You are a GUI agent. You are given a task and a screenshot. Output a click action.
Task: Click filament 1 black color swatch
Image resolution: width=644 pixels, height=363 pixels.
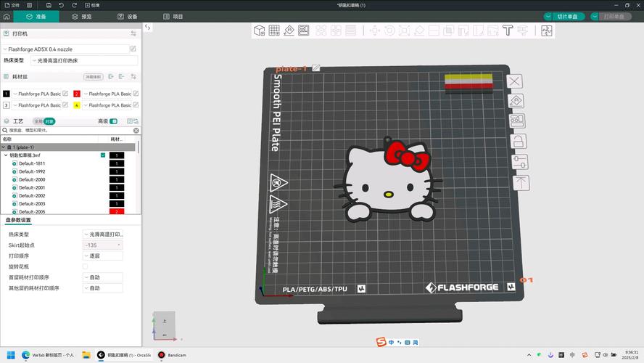pyautogui.click(x=6, y=94)
